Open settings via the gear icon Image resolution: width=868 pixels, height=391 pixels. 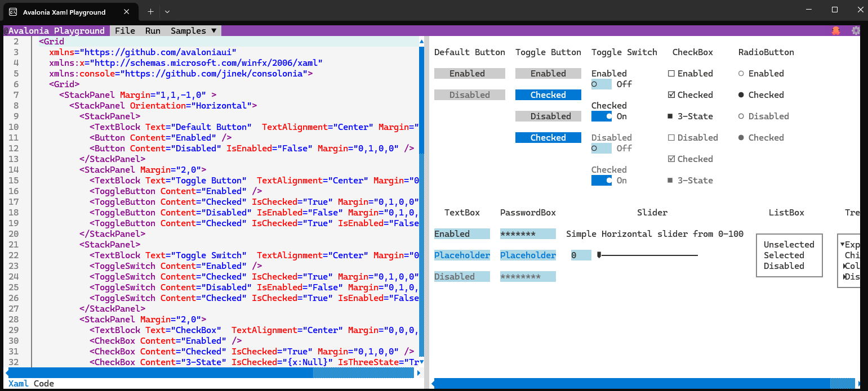pos(856,31)
